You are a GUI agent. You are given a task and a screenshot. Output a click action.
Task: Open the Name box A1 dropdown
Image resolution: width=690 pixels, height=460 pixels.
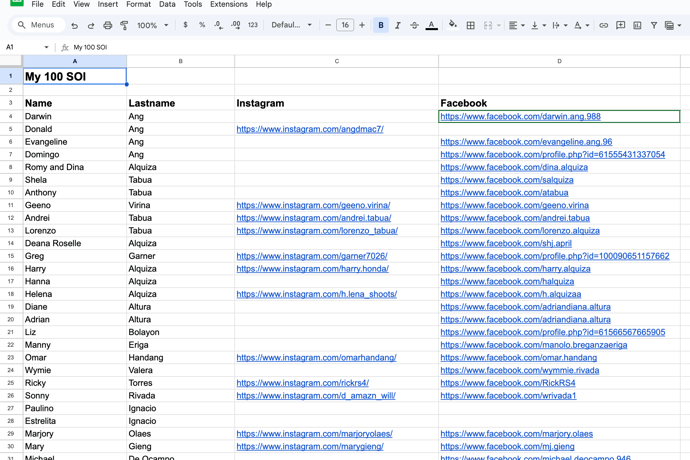point(46,47)
